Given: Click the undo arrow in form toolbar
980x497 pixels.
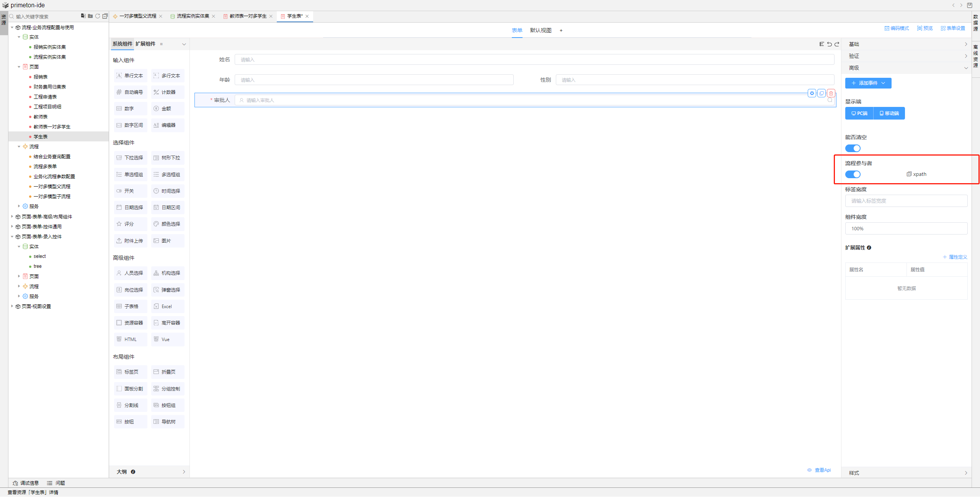Looking at the screenshot, I should click(829, 44).
